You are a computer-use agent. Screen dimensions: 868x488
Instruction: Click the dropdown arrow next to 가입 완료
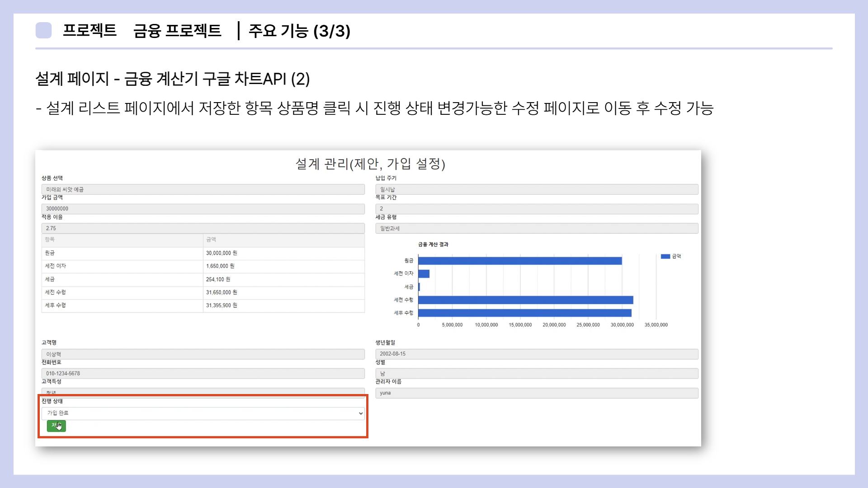[360, 413]
